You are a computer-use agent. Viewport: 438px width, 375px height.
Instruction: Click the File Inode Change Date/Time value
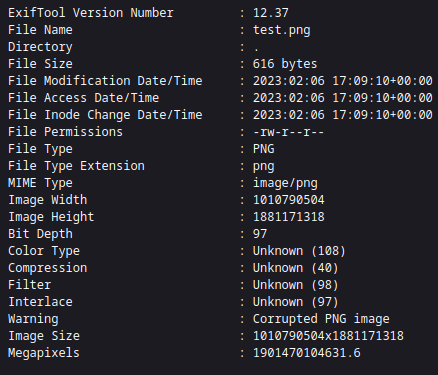click(x=343, y=115)
